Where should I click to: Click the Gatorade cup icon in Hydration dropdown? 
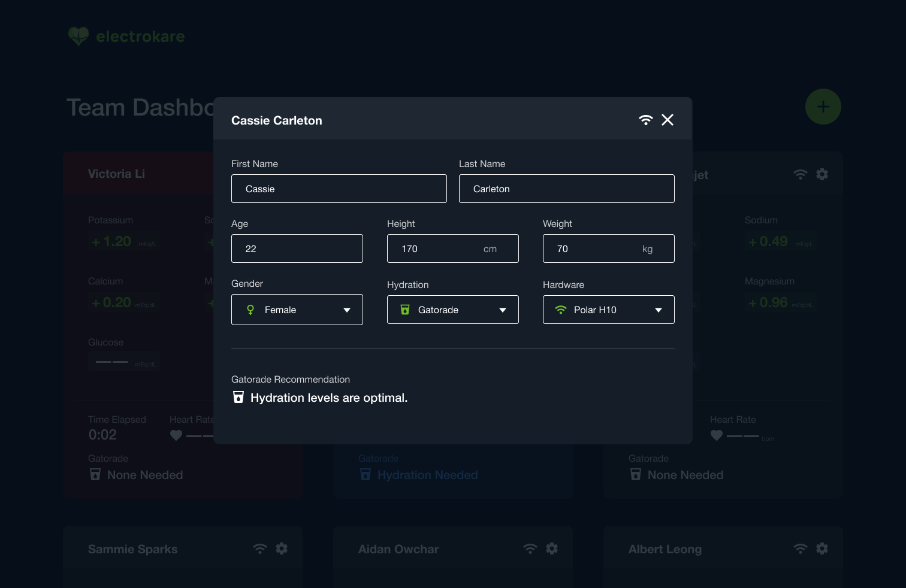point(405,310)
